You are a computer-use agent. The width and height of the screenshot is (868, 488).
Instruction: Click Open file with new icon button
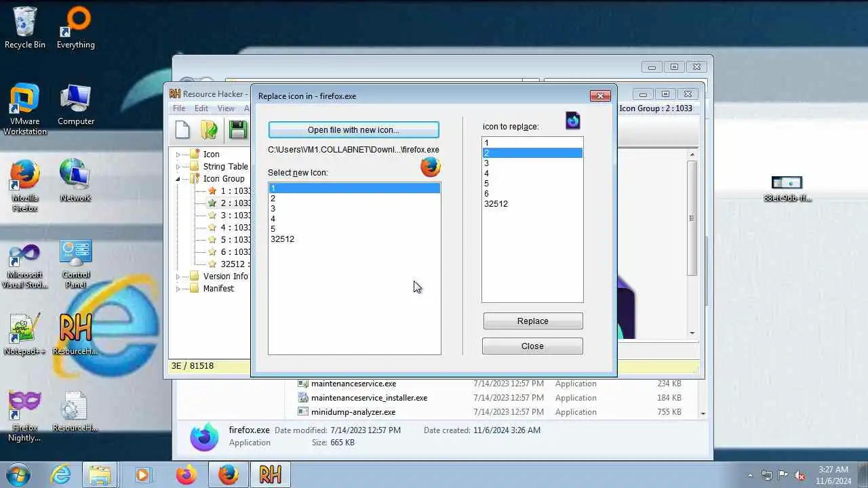(353, 129)
